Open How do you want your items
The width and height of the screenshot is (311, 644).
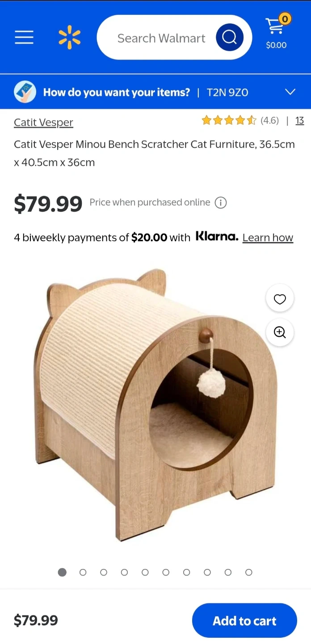click(117, 92)
